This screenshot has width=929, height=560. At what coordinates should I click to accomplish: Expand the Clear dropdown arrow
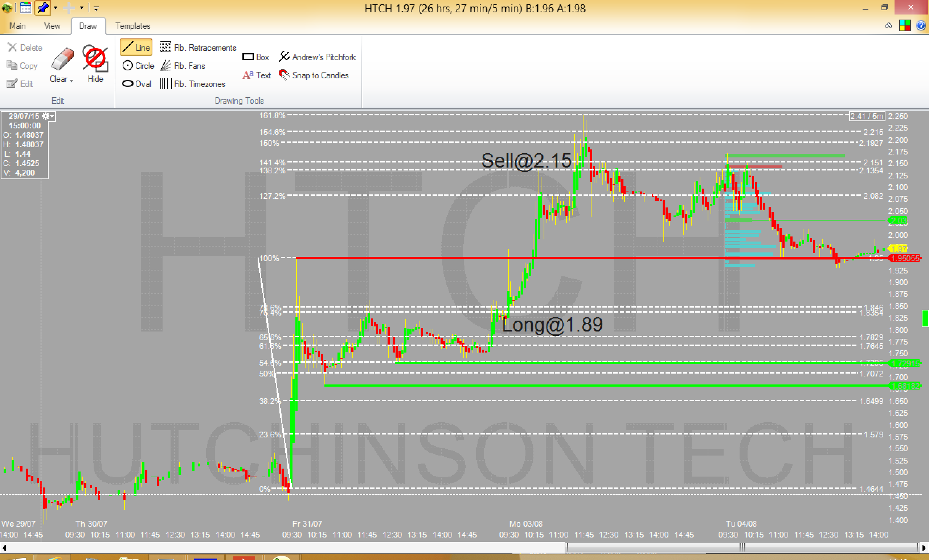point(71,80)
